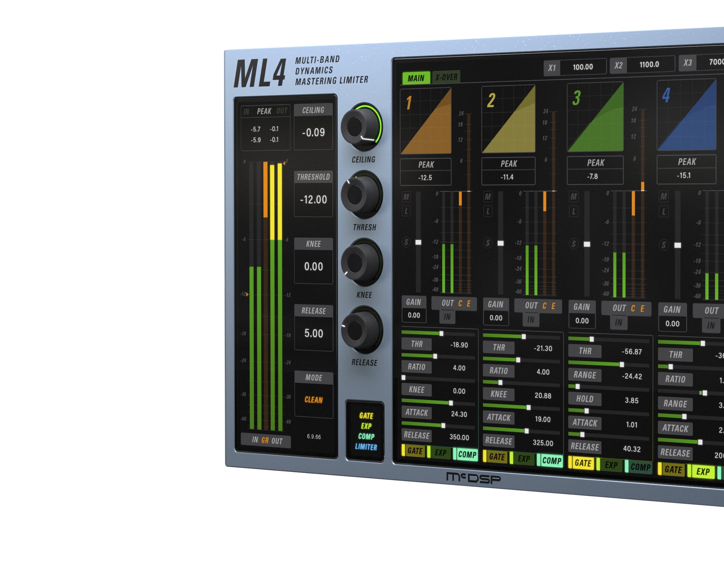
Task: Select the GATE section on band 1
Action: (x=414, y=451)
